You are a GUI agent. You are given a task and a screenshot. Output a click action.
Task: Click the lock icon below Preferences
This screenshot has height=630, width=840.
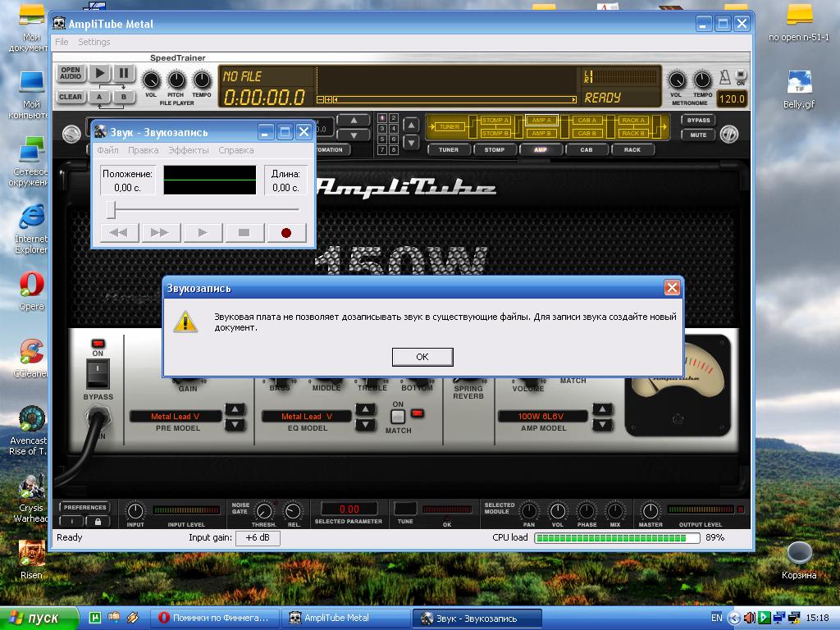pyautogui.click(x=98, y=521)
